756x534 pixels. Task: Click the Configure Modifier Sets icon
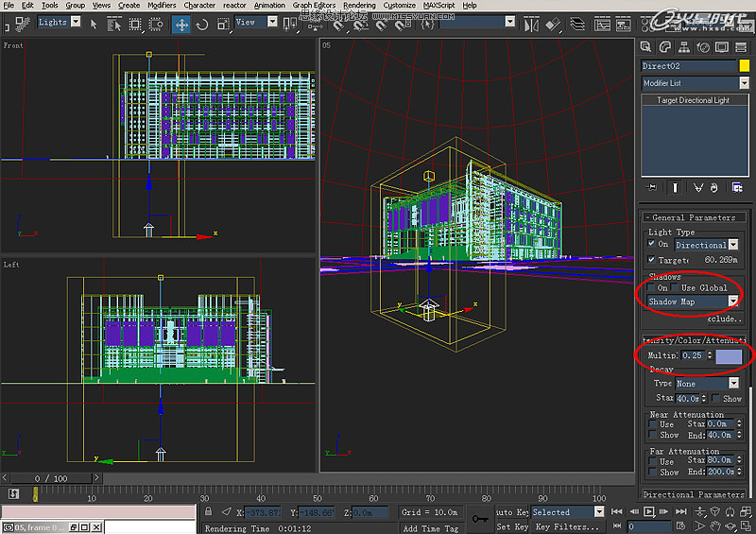coord(737,188)
